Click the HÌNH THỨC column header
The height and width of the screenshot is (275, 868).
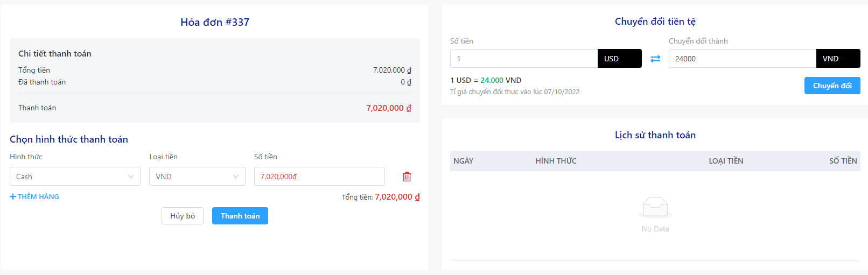tap(556, 161)
